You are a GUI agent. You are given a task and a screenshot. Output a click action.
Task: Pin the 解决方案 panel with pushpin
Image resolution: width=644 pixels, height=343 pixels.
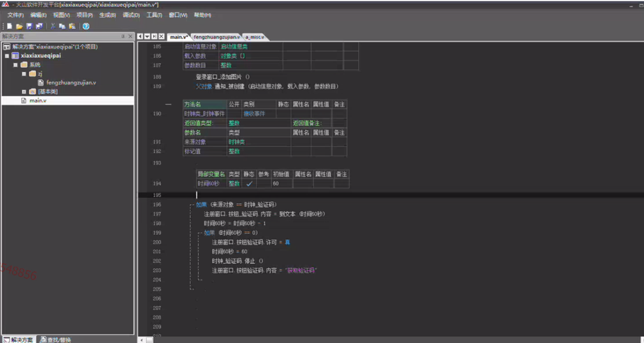click(x=123, y=36)
